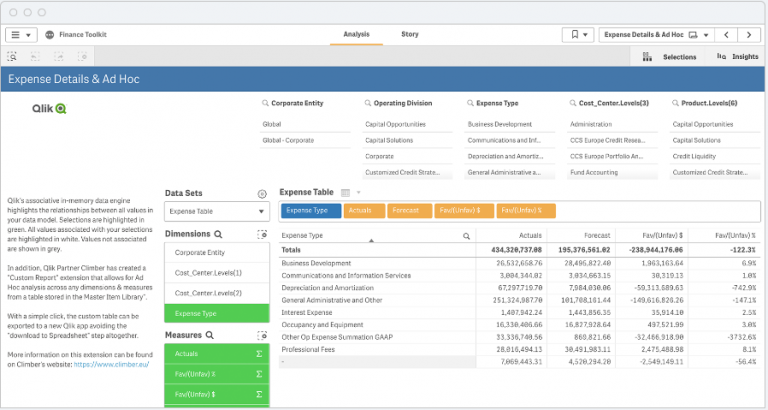The image size is (768, 410).
Task: Go to the previous sheet arrow
Action: [x=726, y=35]
